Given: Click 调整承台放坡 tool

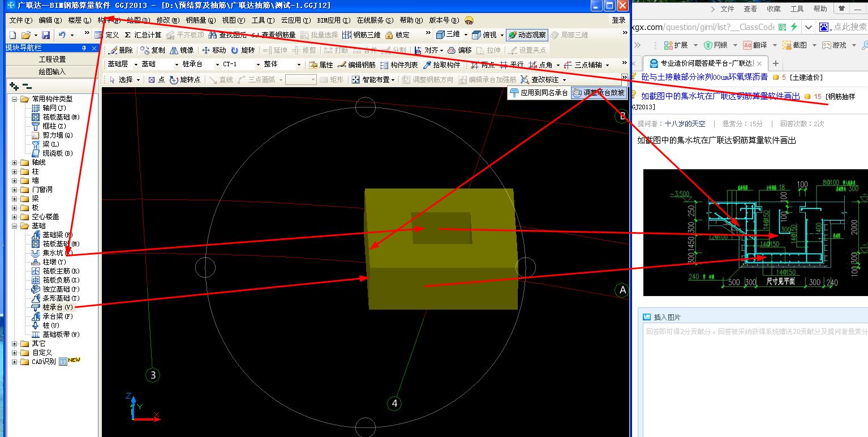Looking at the screenshot, I should click(x=599, y=93).
